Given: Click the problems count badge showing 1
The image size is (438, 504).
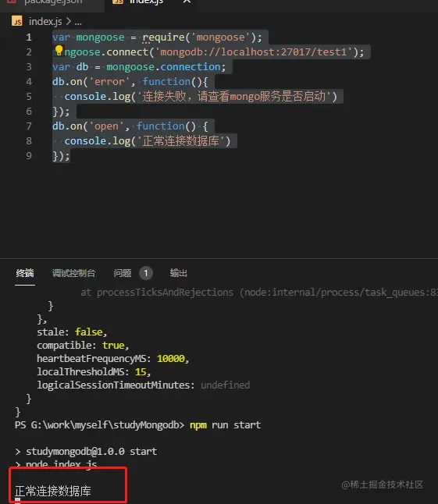Looking at the screenshot, I should tap(146, 273).
